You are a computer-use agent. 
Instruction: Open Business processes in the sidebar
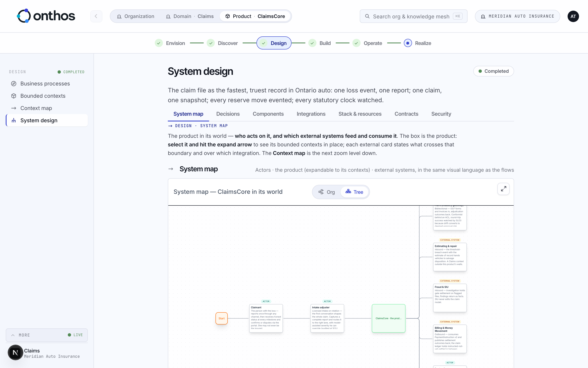click(x=47, y=83)
